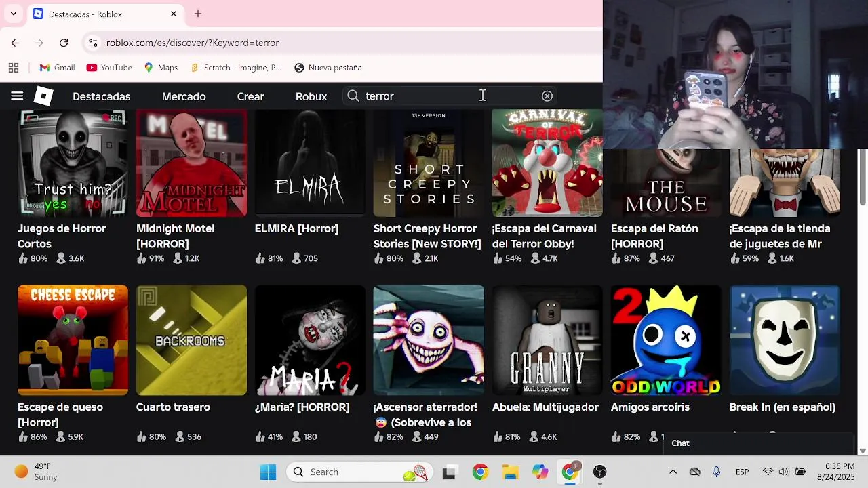Open the Chrome apps grid icon
The width and height of the screenshot is (868, 488).
[x=14, y=68]
